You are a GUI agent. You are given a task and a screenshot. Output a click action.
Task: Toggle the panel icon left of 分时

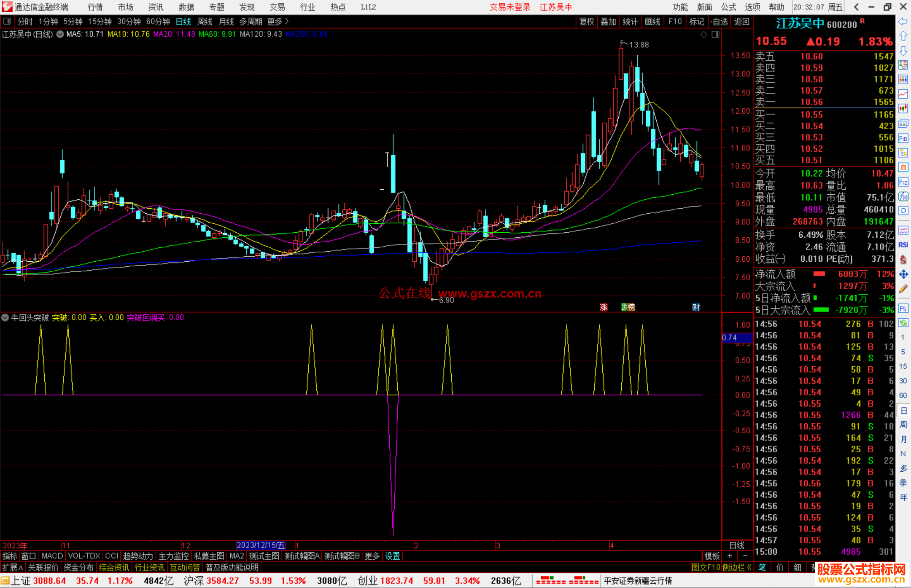(7, 21)
